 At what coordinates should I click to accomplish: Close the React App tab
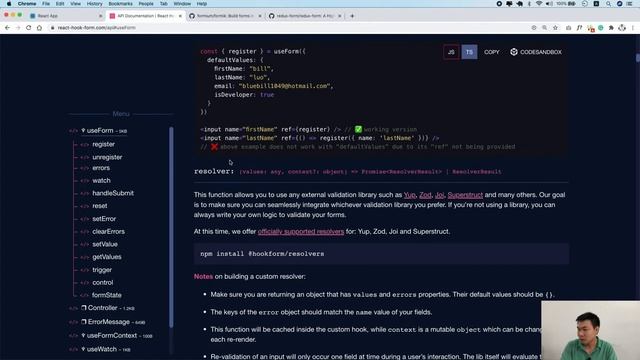coord(100,16)
